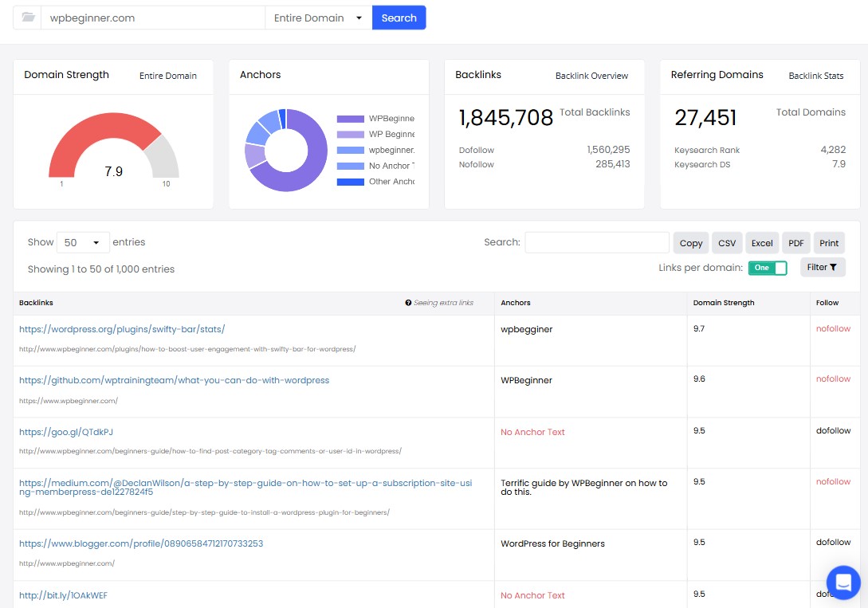This screenshot has width=868, height=608.
Task: Open the bit.ly/1OAkWEF backlink
Action: point(63,595)
